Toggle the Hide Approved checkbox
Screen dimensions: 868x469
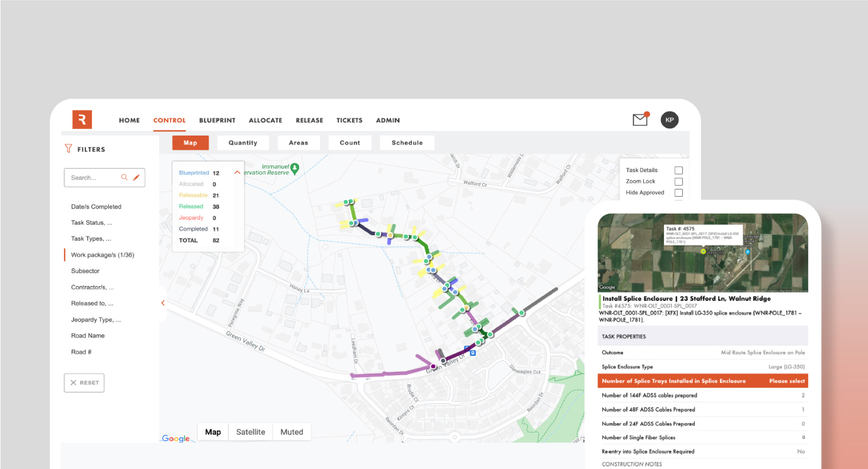click(x=678, y=193)
